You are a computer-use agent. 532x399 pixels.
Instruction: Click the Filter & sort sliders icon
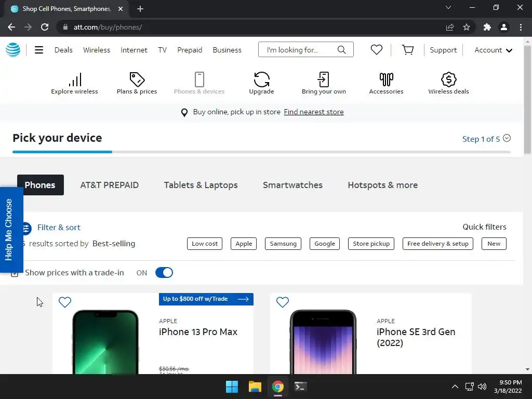pyautogui.click(x=26, y=229)
